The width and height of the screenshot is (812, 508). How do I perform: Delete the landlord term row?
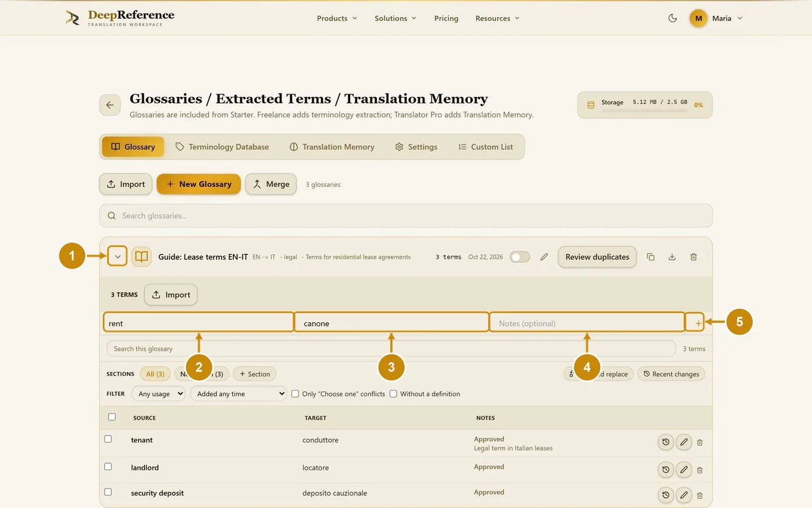(700, 470)
